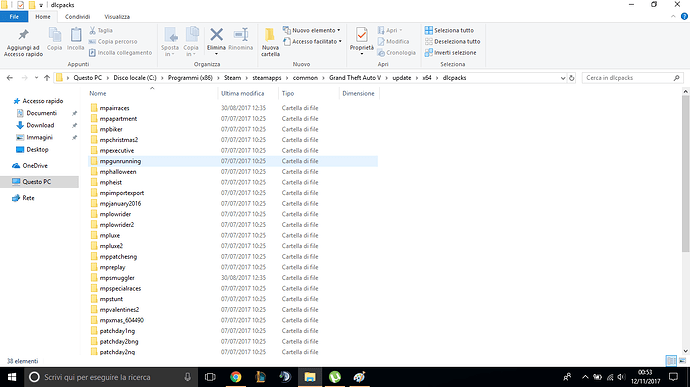Collapse the ribbon with chevron
This screenshot has height=387, width=690.
coord(673,16)
